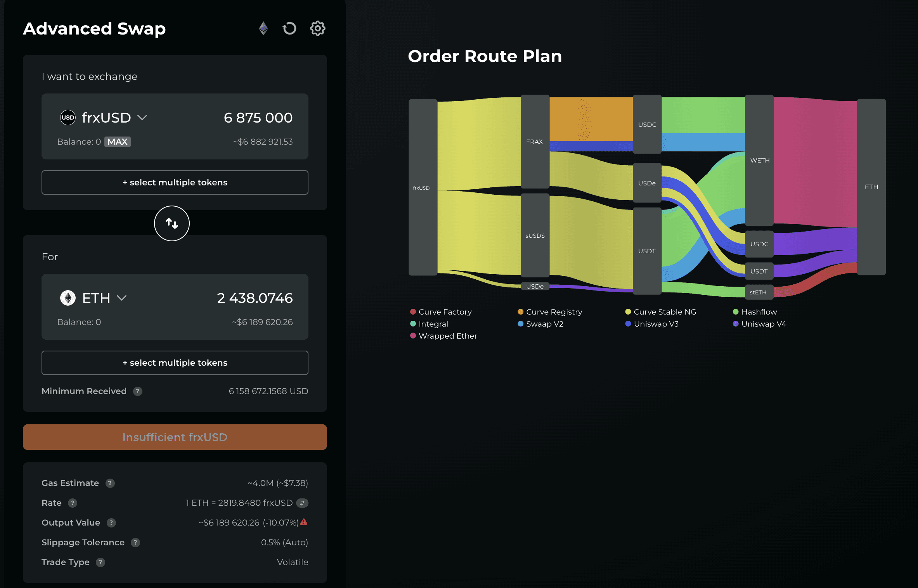Click the Minimum Received help icon
The width and height of the screenshot is (918, 588).
click(x=138, y=391)
